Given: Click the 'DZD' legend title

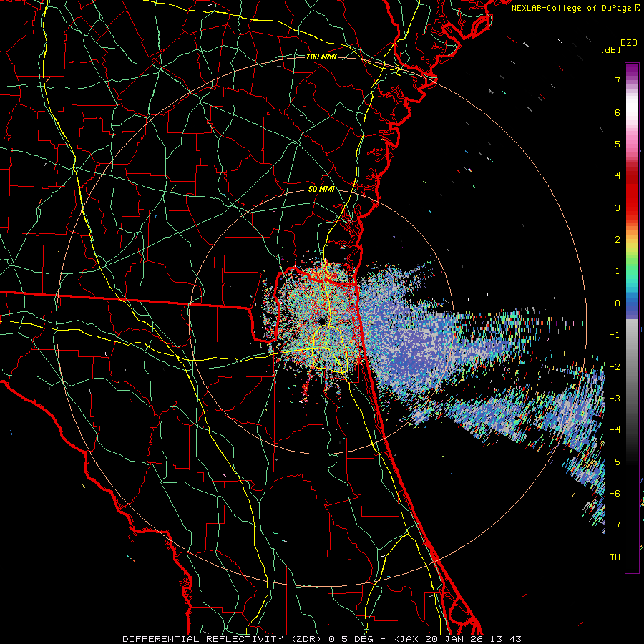Looking at the screenshot, I should coord(629,43).
